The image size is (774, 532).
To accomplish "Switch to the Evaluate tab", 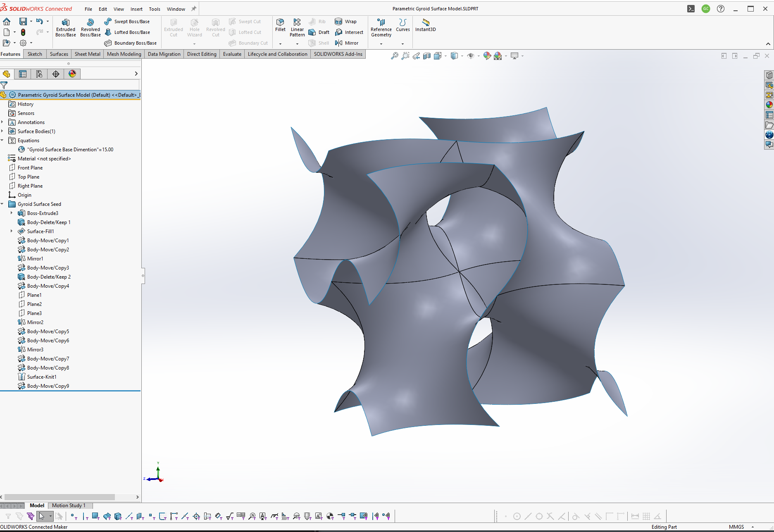I will coord(232,54).
